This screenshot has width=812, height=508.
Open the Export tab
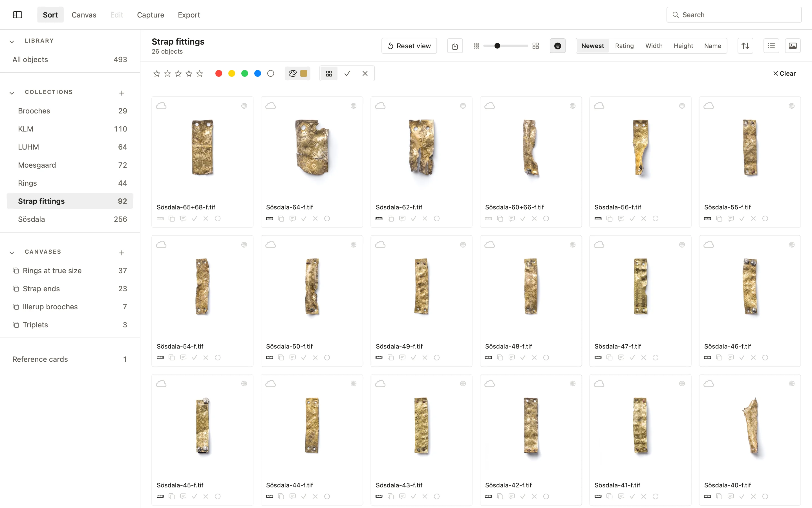tap(189, 15)
